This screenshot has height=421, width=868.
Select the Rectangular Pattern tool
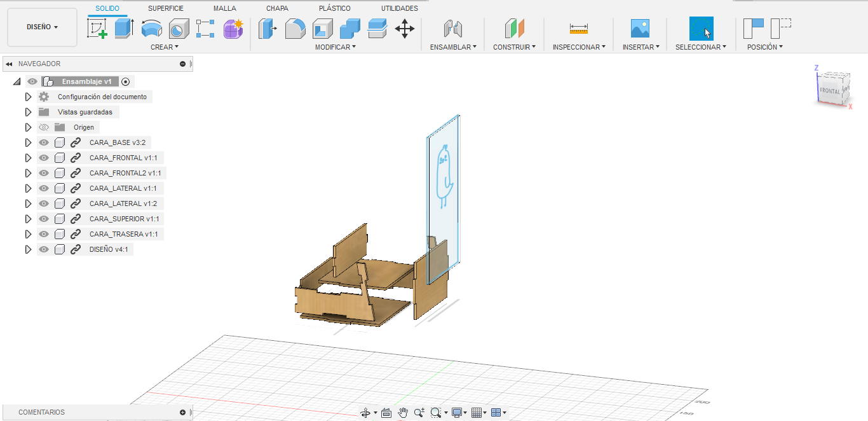(x=206, y=29)
